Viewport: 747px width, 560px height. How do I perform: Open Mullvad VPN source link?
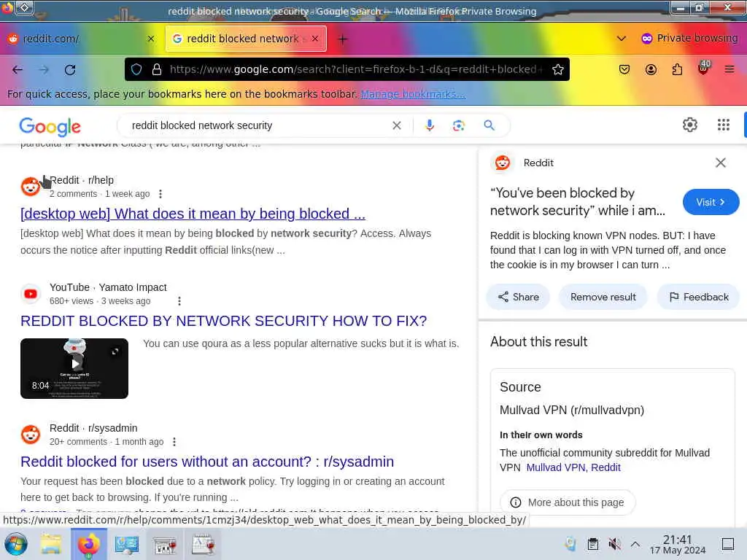tap(556, 467)
